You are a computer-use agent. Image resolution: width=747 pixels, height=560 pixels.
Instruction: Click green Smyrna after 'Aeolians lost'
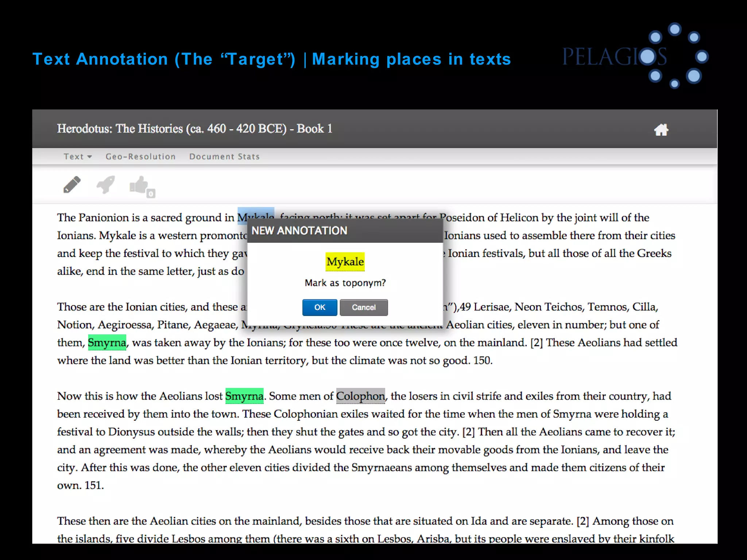244,396
